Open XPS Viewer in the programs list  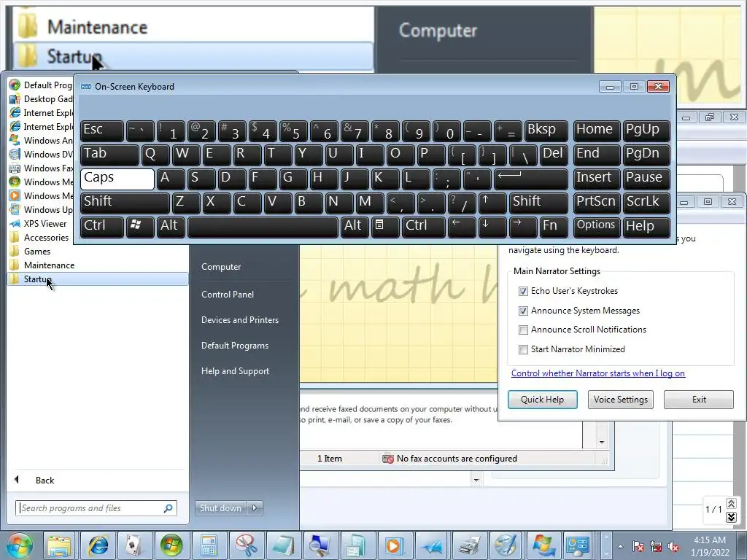45,223
